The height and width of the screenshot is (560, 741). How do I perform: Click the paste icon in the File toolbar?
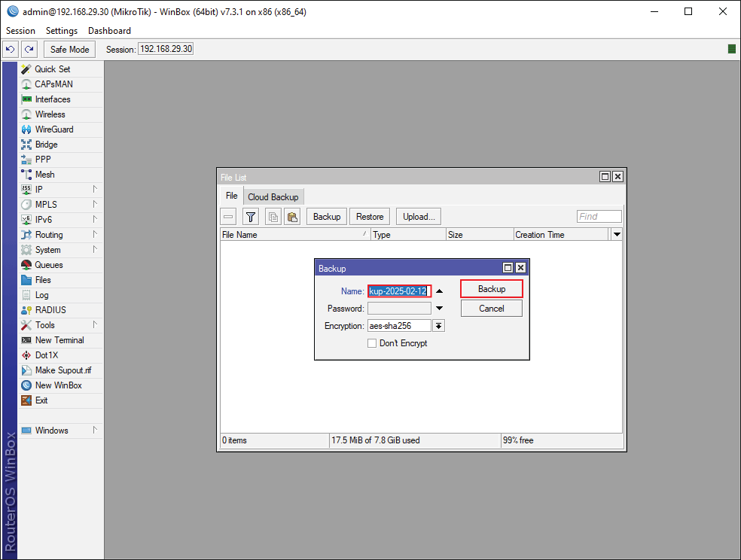(292, 216)
